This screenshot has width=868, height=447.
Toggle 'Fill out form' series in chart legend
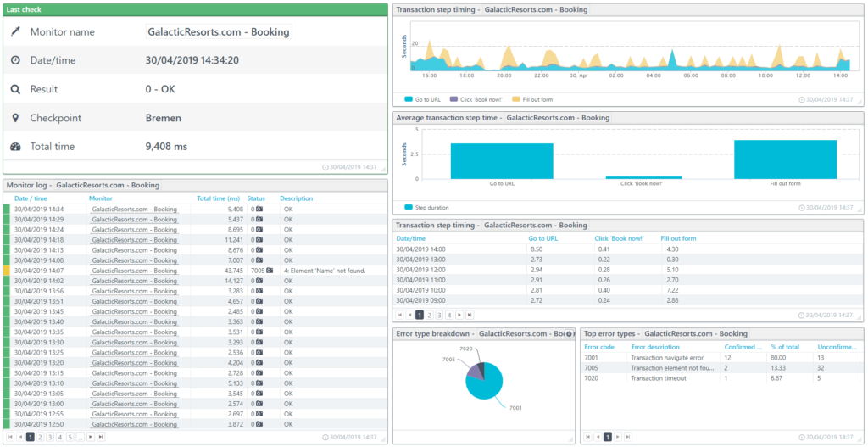(532, 100)
